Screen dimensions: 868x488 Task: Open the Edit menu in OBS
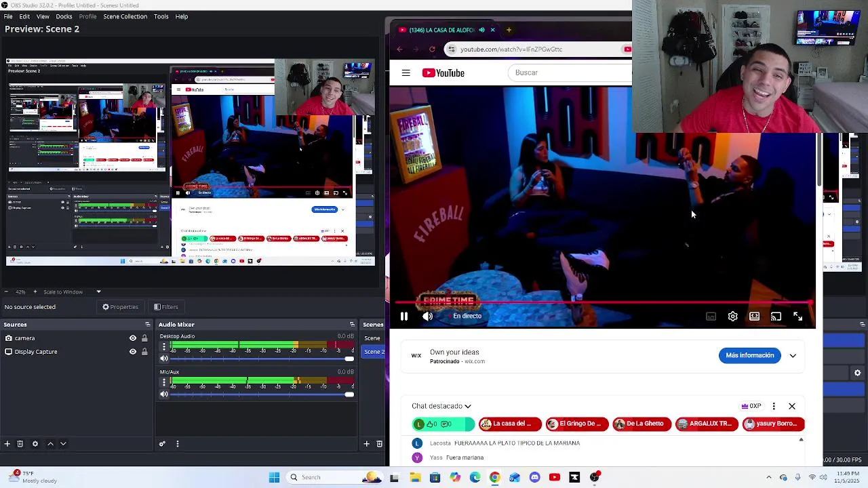tap(24, 16)
